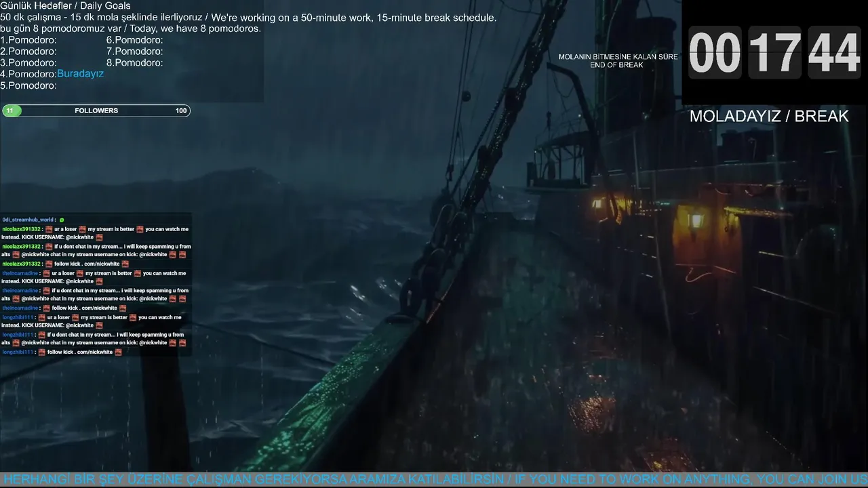
Task: Click the 'END OF BREAK' label
Action: point(616,65)
